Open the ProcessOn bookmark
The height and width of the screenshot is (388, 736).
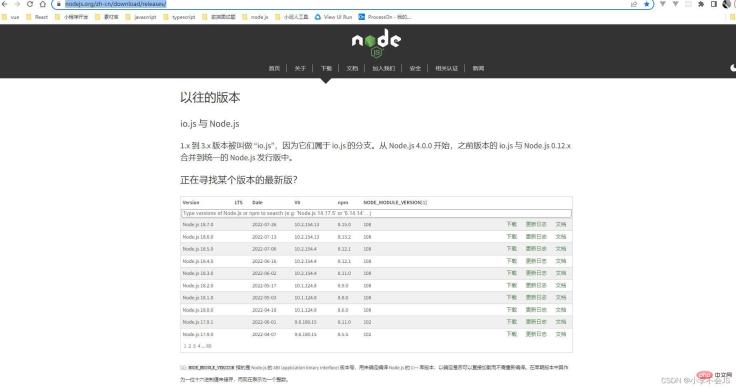pyautogui.click(x=385, y=17)
